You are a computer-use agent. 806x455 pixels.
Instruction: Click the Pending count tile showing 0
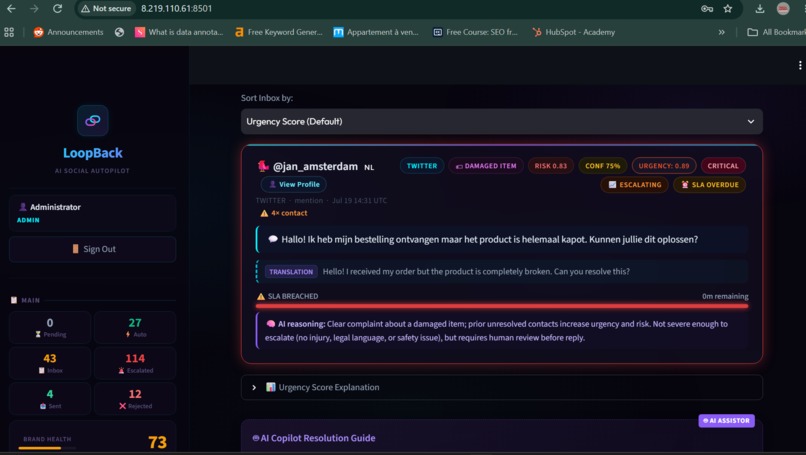point(50,327)
